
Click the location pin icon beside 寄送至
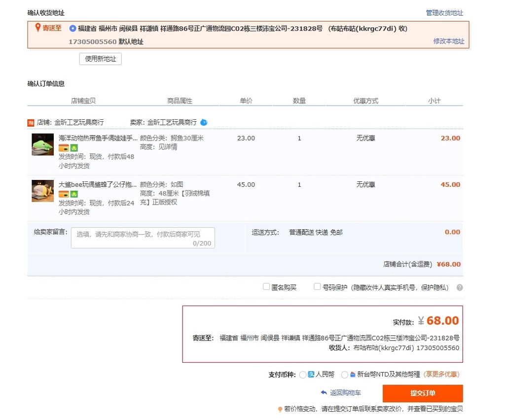point(37,28)
